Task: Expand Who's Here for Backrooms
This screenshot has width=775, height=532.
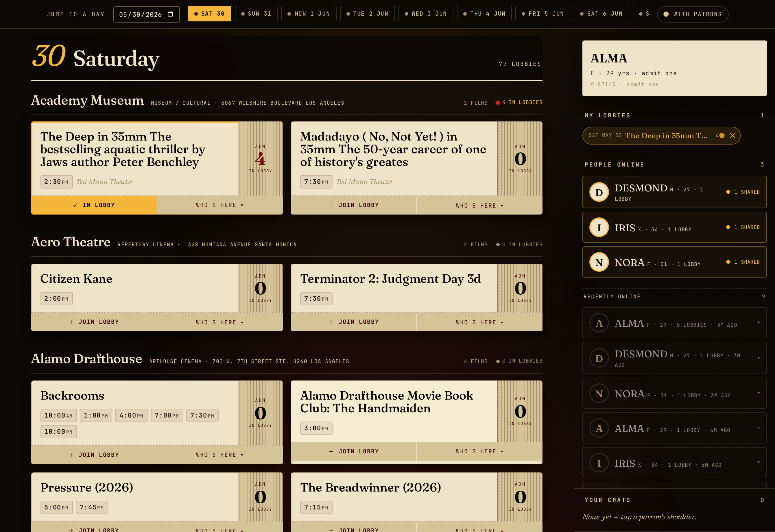Action: coord(220,455)
